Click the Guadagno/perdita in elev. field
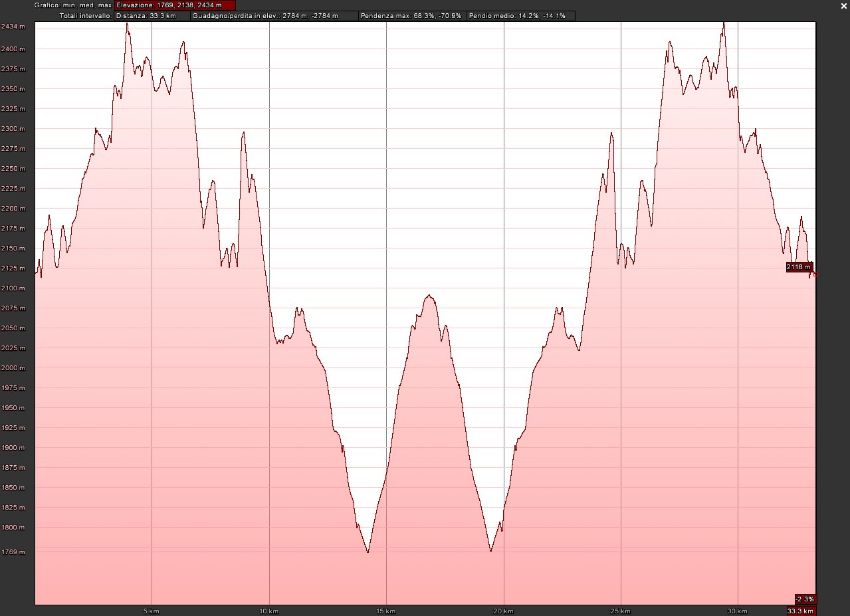Screen dimensions: 850x616 point(265,15)
